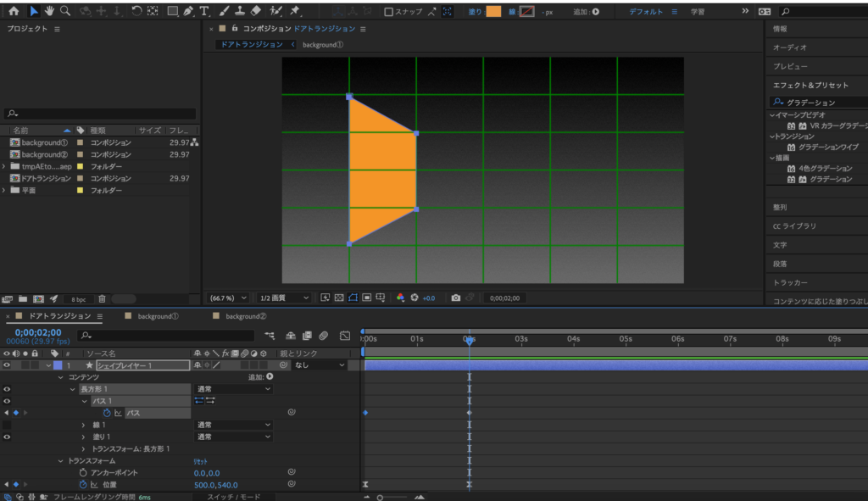Select the Hand tool
Image resolution: width=868 pixels, height=501 pixels.
pos(50,12)
